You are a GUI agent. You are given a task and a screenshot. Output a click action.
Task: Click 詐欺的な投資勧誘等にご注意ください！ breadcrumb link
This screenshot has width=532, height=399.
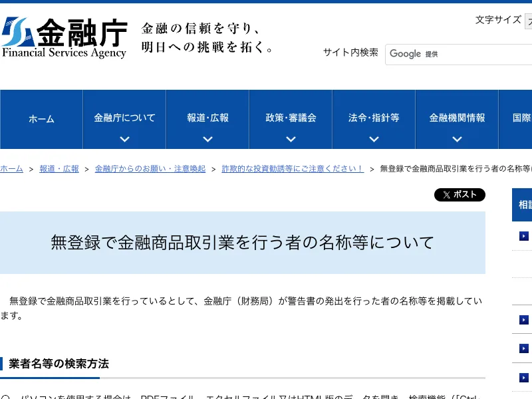point(293,169)
